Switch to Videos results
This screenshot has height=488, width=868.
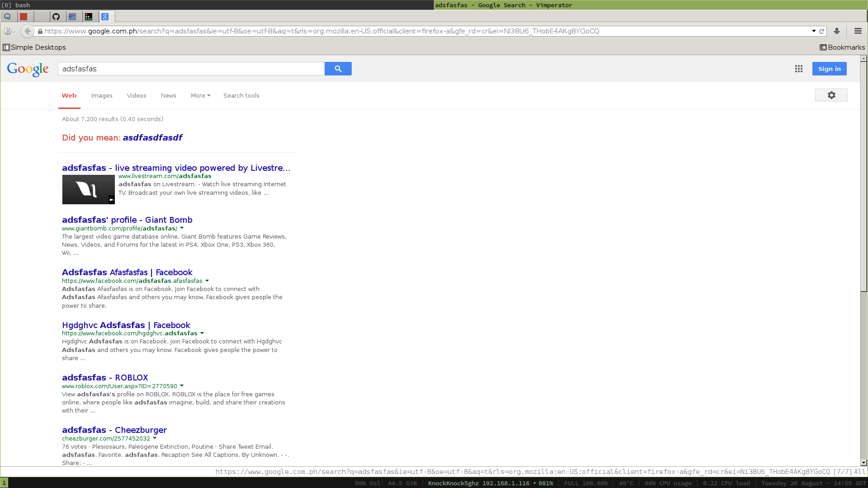point(137,95)
